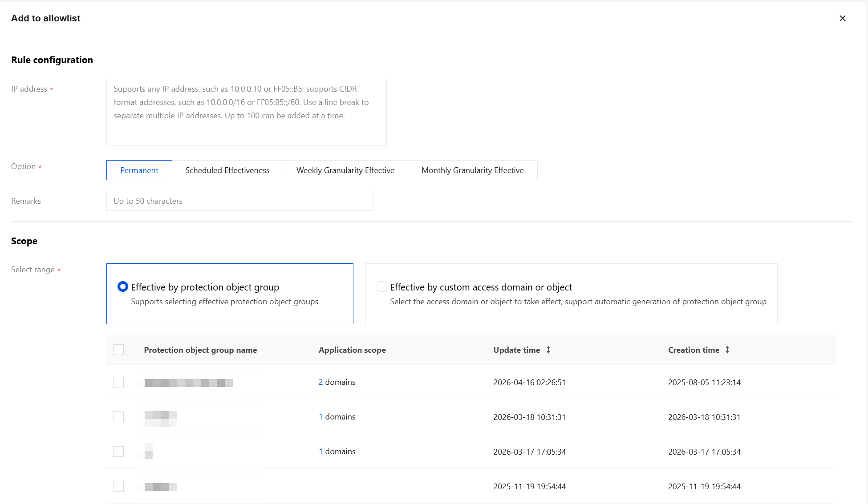Sort by Update time arrows icon
Screen dimensions: 868x504
[548, 350]
